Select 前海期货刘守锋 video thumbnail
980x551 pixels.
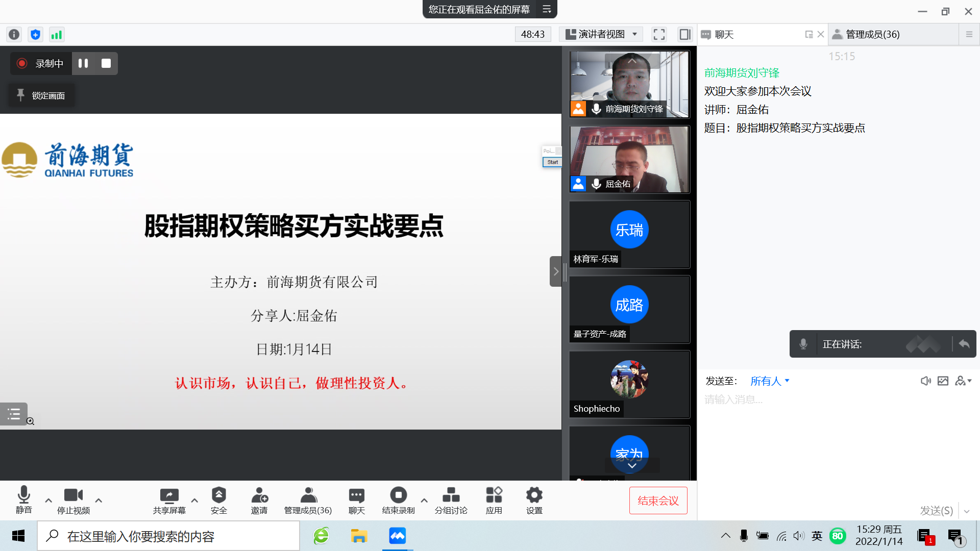pyautogui.click(x=629, y=84)
